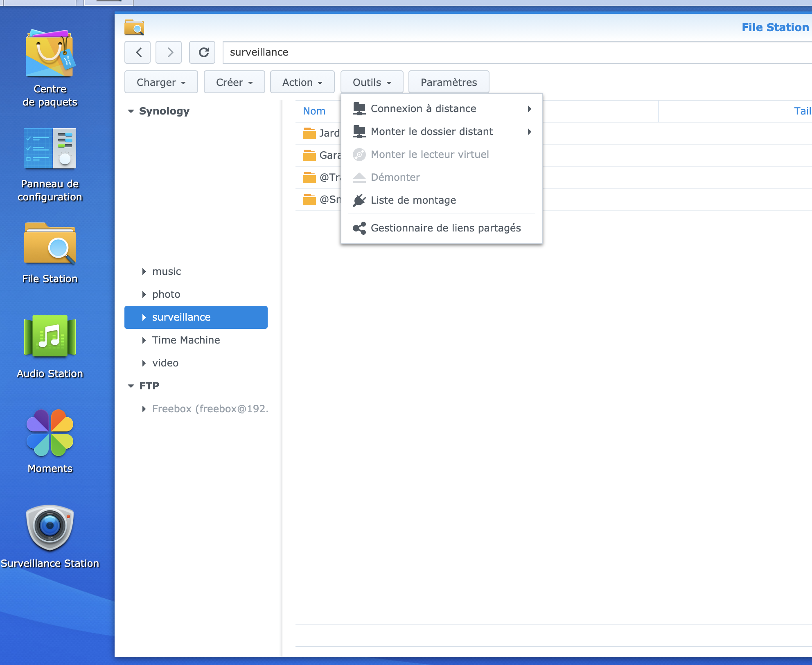
Task: Open the Créer dropdown menu
Action: [234, 82]
